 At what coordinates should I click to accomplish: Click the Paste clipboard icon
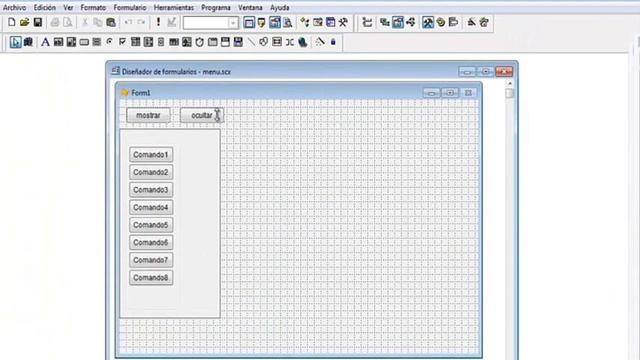point(111,22)
